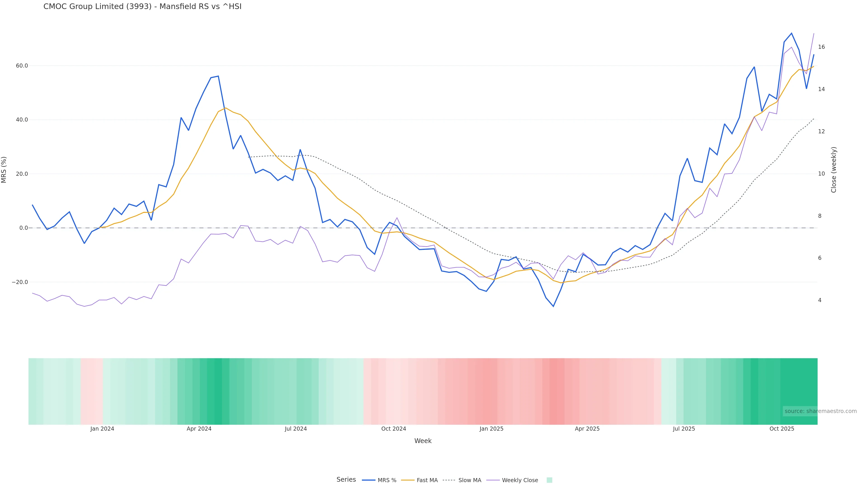This screenshot has width=868, height=488.
Task: Click the Jan 2025 x-axis tick label
Action: [x=491, y=429]
